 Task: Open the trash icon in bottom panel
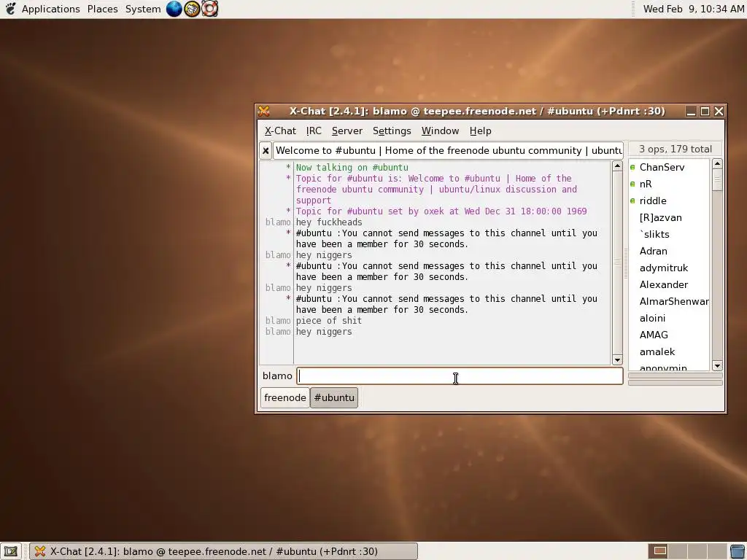click(x=738, y=551)
